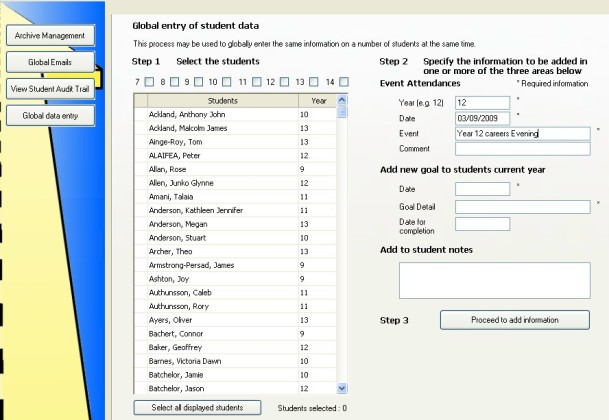The width and height of the screenshot is (609, 420).
Task: Click the new goal Date field
Action: (x=482, y=189)
